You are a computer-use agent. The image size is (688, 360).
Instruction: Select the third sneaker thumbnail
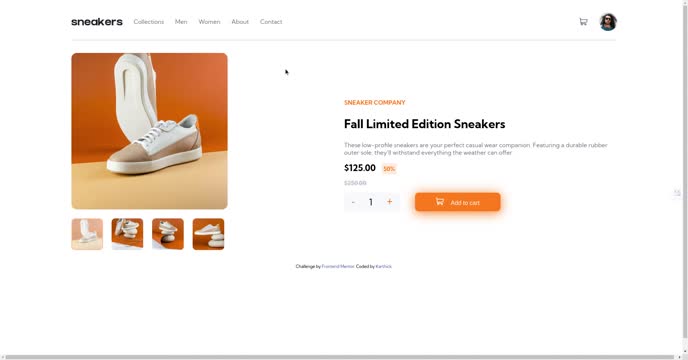click(168, 234)
